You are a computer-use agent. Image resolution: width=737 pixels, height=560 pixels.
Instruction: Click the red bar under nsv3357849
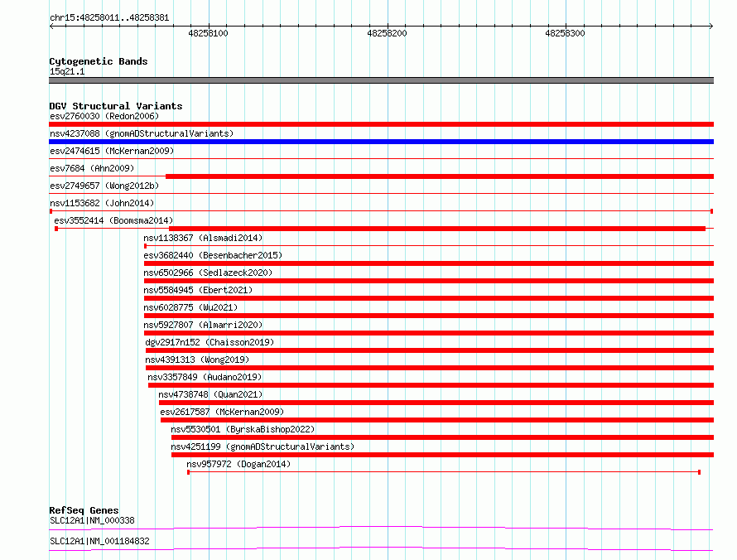431,385
